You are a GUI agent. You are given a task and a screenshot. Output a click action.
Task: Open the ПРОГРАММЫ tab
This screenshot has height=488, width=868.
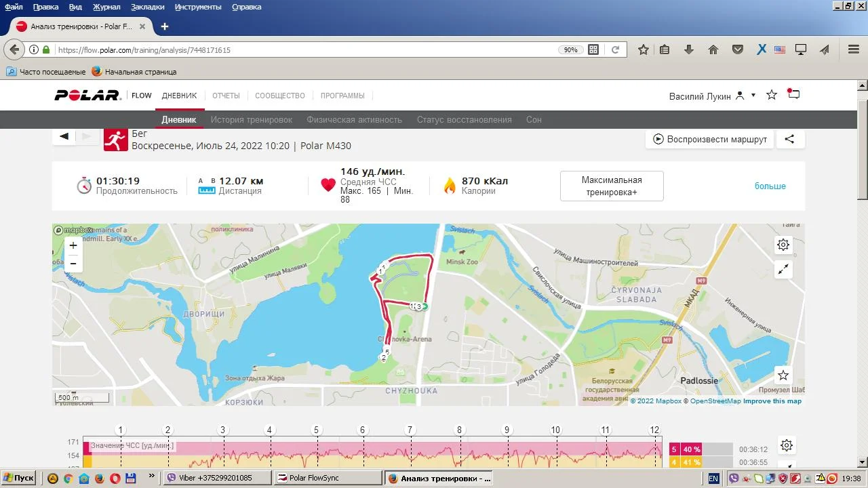342,96
